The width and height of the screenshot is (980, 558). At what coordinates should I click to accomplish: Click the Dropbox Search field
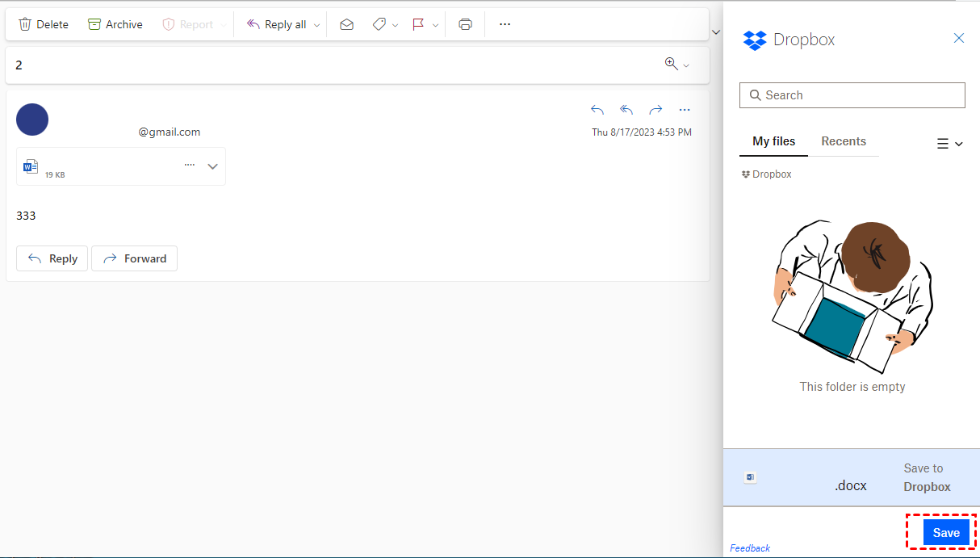(852, 95)
